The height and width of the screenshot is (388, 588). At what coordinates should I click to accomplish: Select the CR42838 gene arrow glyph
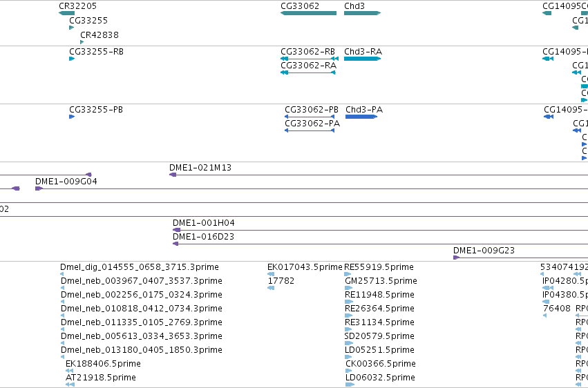(x=82, y=42)
